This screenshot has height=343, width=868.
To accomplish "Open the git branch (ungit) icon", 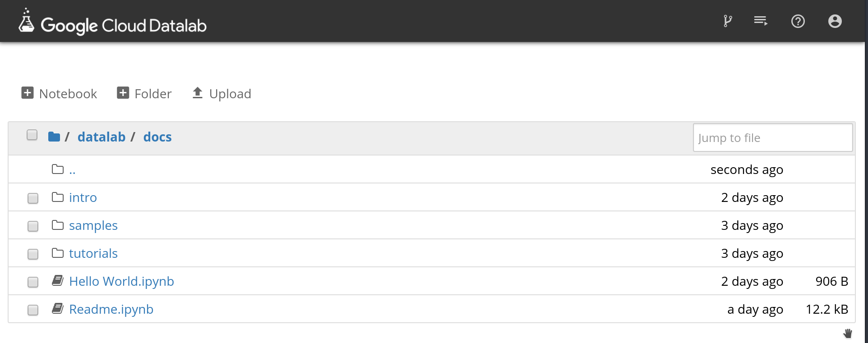I will [x=727, y=21].
